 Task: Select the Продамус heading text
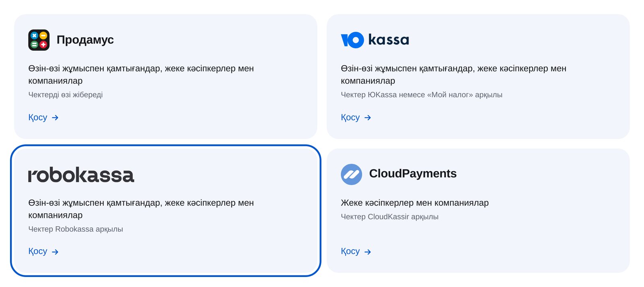[x=85, y=40]
